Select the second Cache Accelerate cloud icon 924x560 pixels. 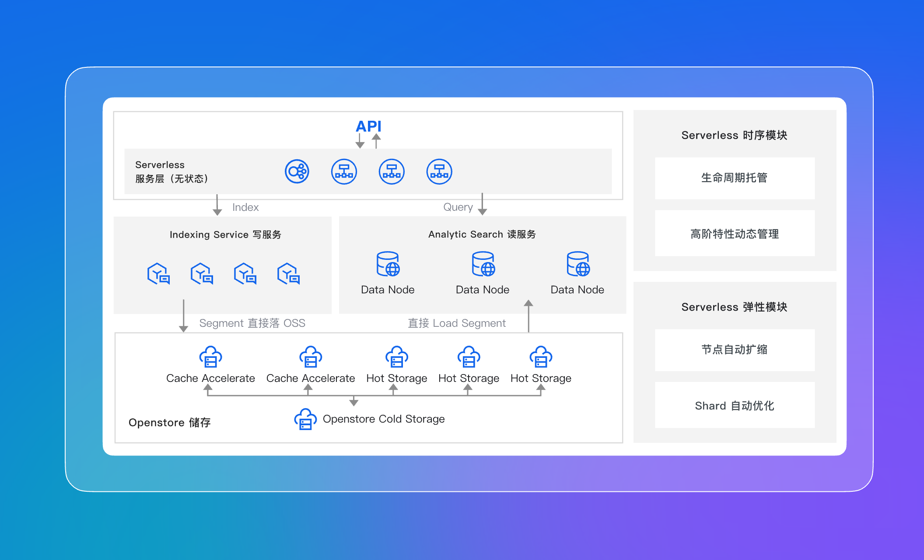pyautogui.click(x=311, y=357)
